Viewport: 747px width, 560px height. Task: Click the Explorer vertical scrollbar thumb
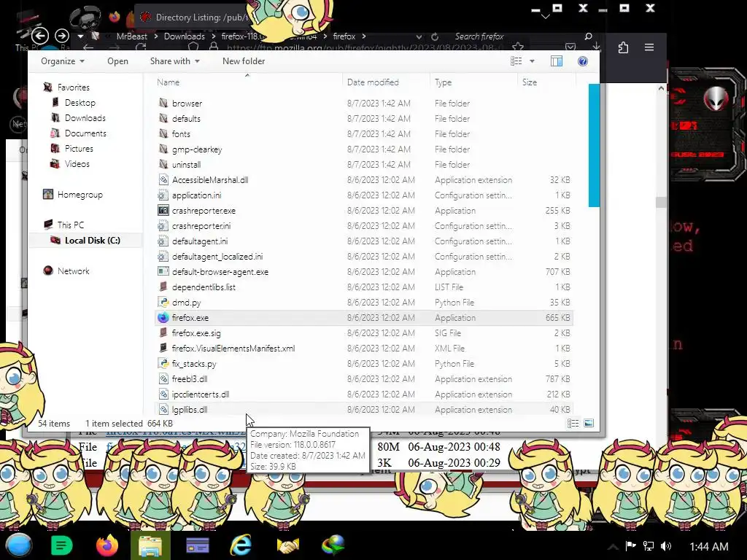[594, 145]
